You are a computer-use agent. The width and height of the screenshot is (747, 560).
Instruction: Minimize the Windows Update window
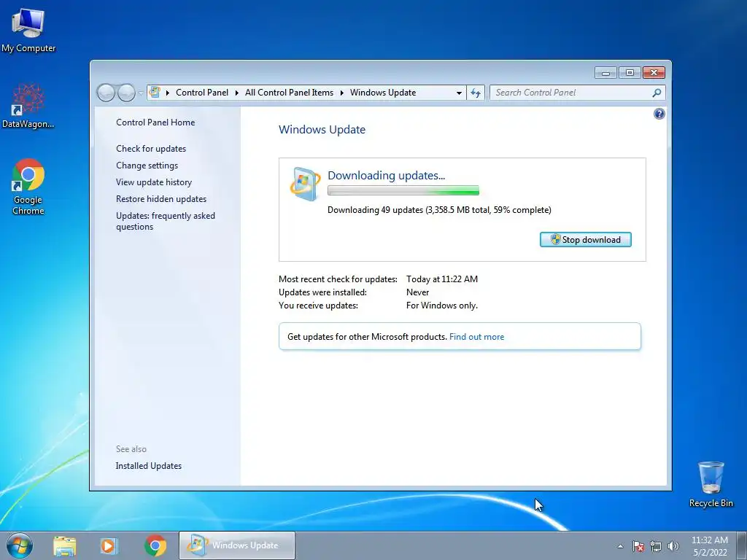tap(606, 72)
